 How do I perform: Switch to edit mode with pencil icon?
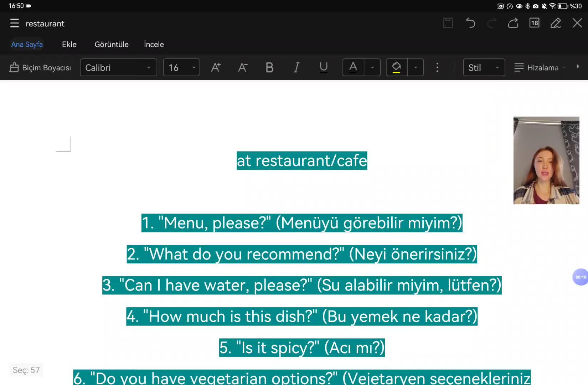[556, 23]
